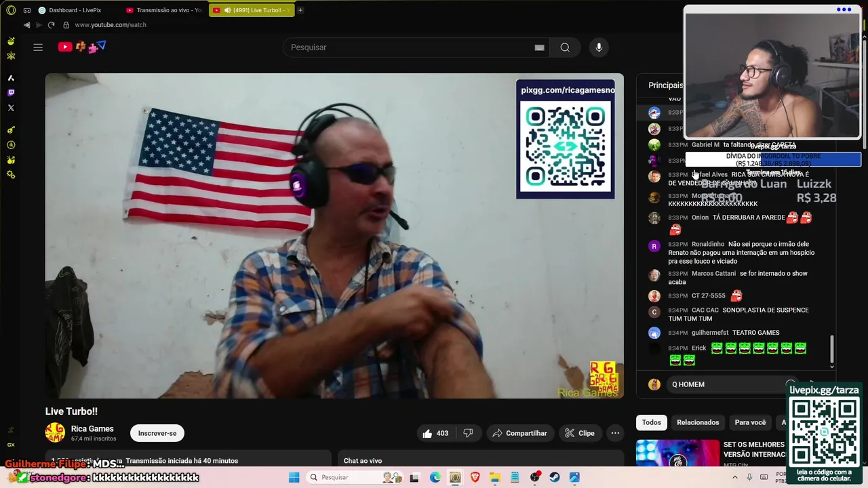
Task: Open Windows Start menu
Action: click(294, 477)
